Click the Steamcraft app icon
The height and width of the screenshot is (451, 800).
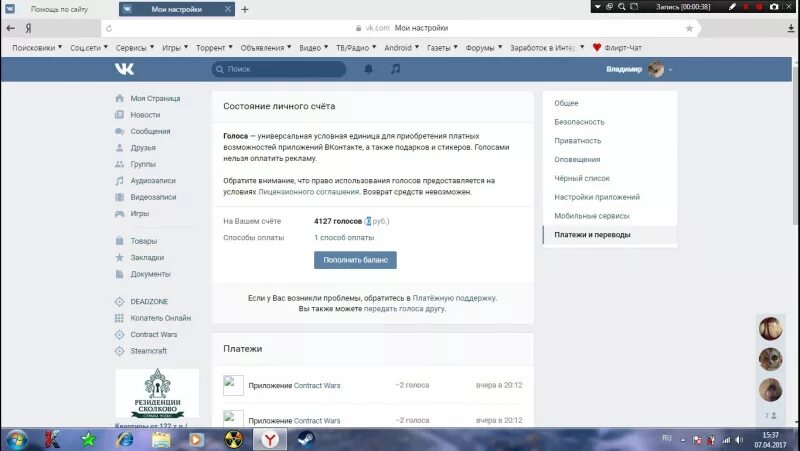pyautogui.click(x=119, y=351)
